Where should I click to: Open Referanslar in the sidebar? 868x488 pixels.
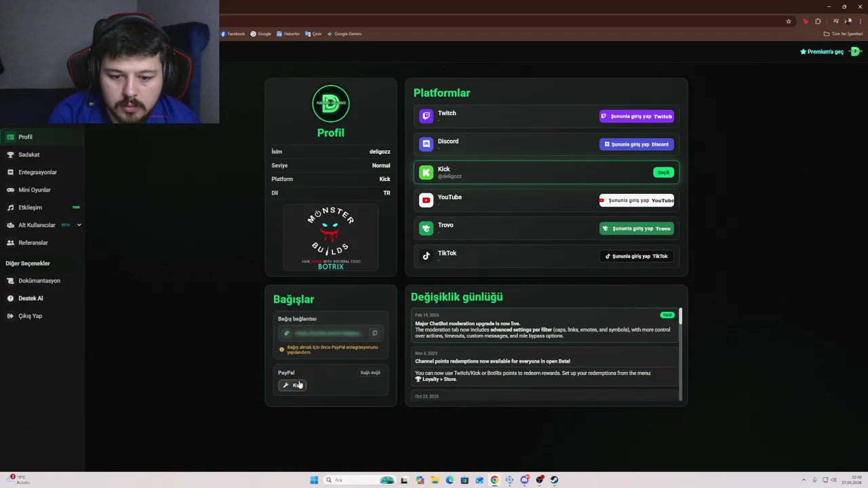pos(42,243)
